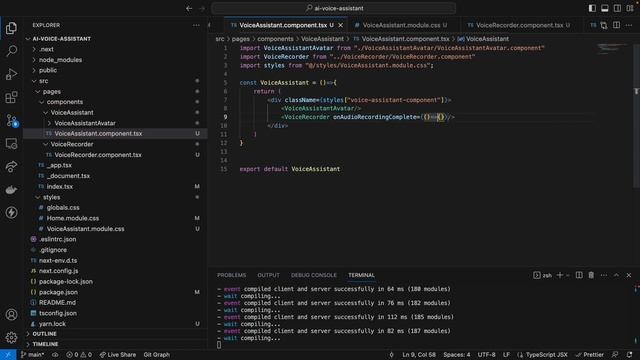Open the Live Share activity icon

click(11, 167)
